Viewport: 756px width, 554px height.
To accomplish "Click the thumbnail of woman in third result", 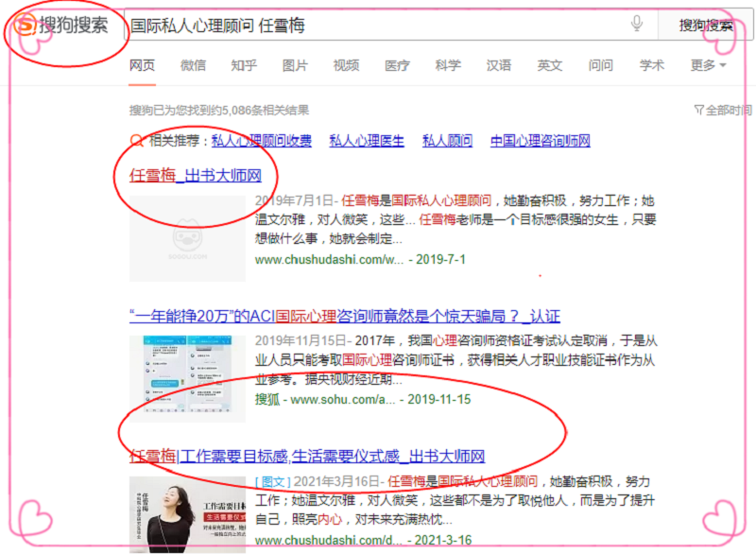I will [x=187, y=513].
